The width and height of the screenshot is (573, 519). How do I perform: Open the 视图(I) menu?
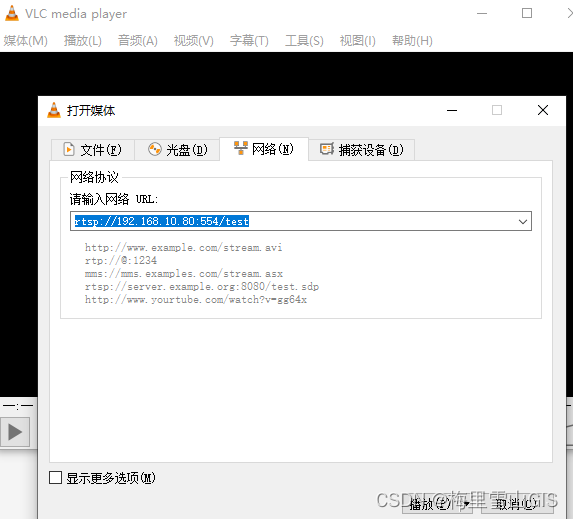pyautogui.click(x=358, y=41)
